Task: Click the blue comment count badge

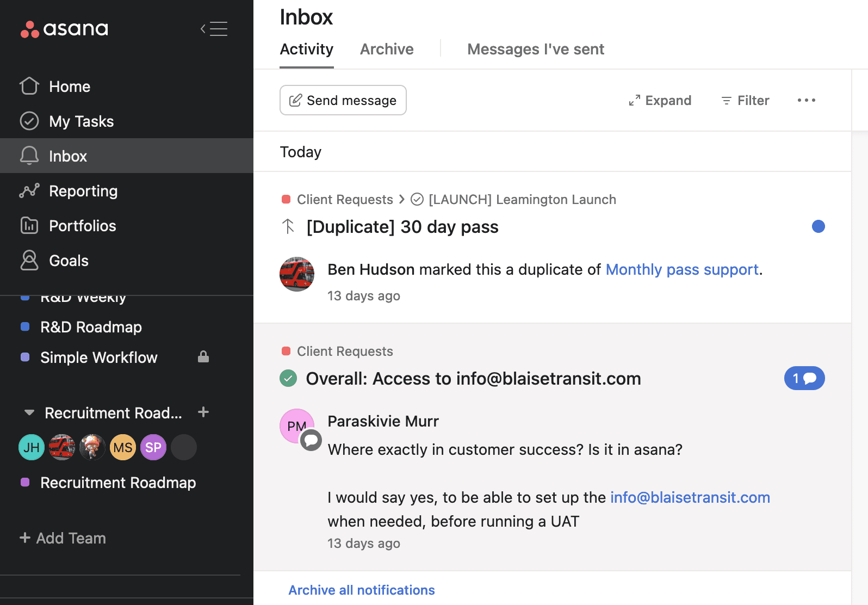Action: tap(804, 378)
